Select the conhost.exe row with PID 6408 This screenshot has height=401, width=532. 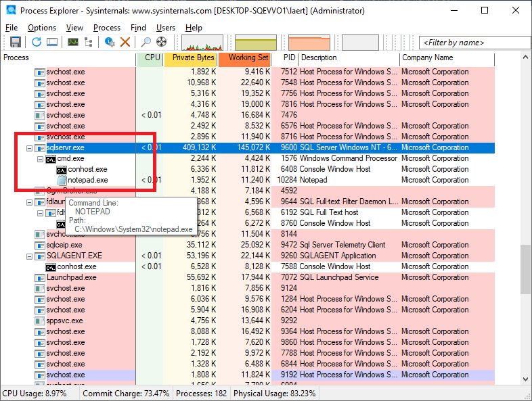point(247,169)
